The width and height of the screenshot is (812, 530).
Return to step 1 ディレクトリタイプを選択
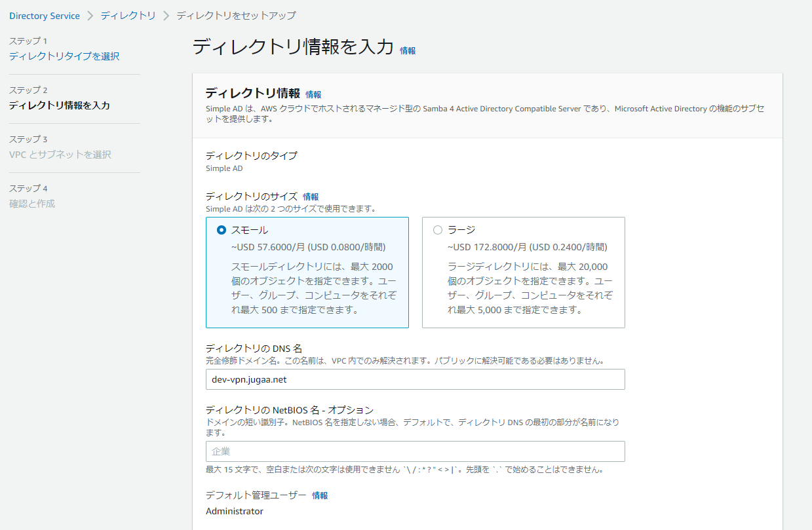64,56
